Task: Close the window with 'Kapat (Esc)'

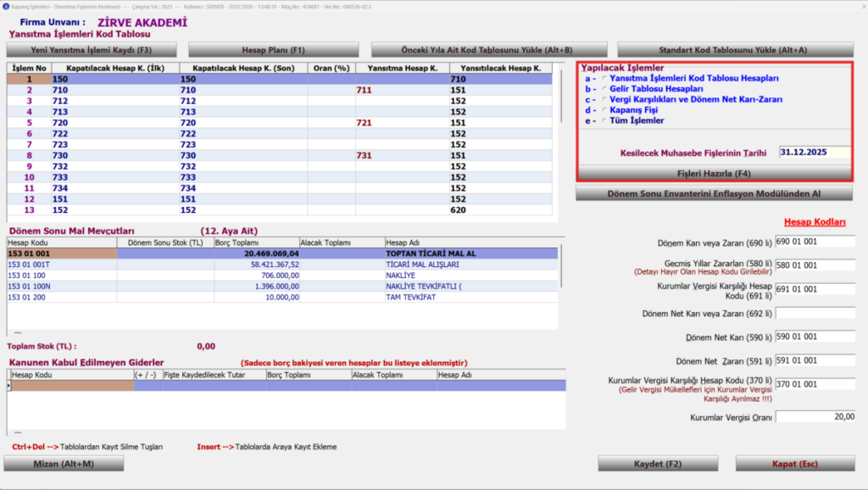Action: [795, 464]
